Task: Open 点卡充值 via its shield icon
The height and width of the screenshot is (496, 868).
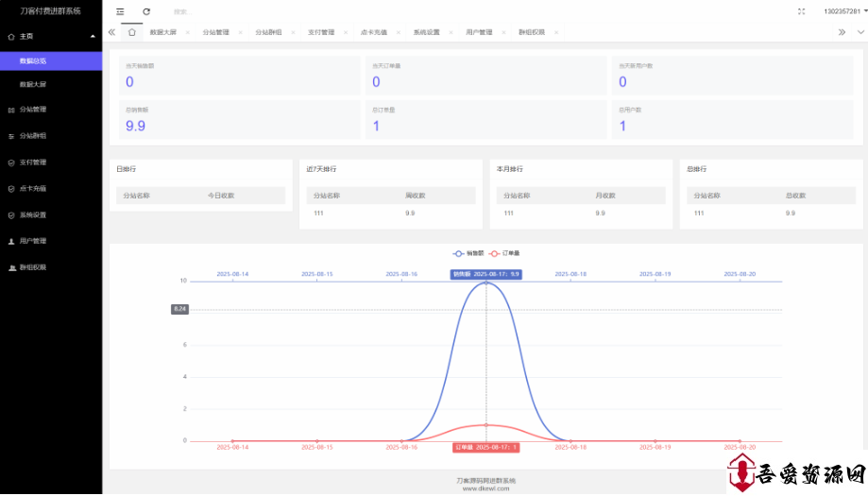Action: [x=11, y=189]
